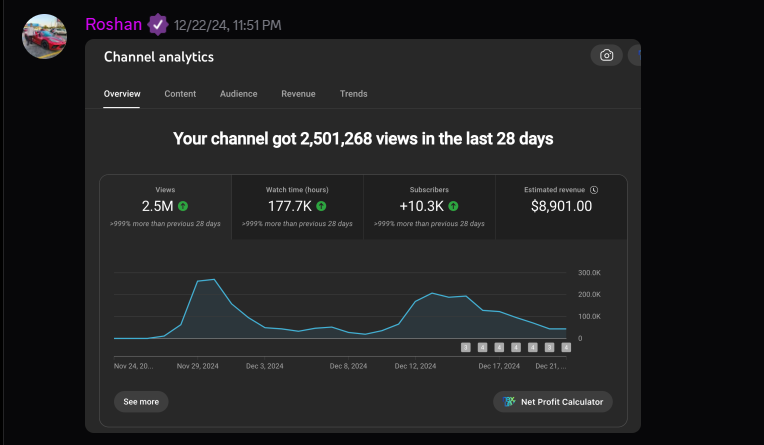Click the Dec 3, 2024 axis date
Viewport: 764px width, 445px height.
click(265, 366)
